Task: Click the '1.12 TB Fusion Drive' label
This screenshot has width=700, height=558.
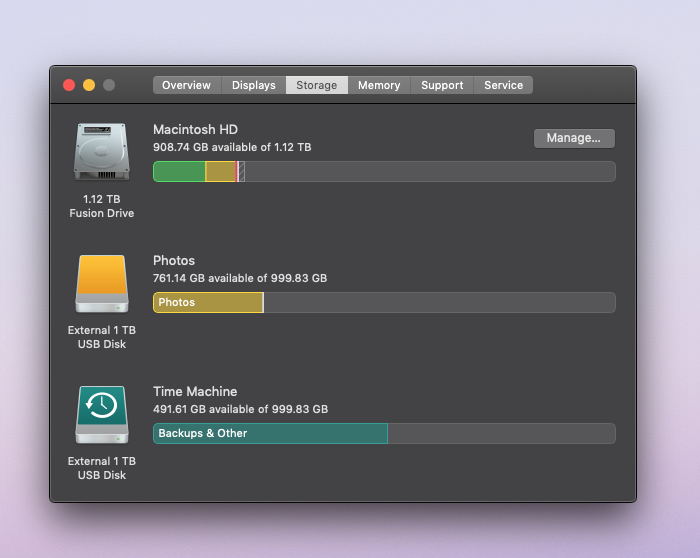Action: pos(102,206)
